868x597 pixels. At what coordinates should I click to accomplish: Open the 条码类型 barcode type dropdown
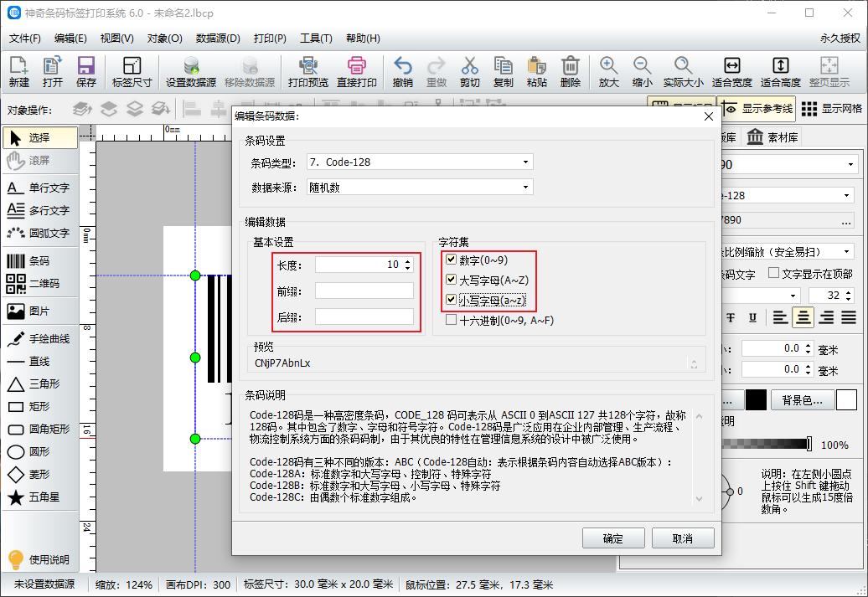coord(525,162)
